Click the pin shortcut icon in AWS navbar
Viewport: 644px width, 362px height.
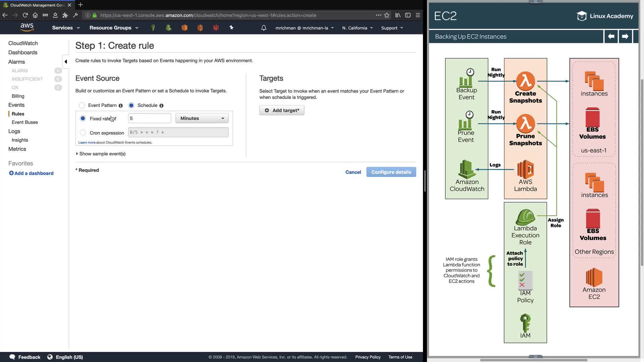[231, 28]
